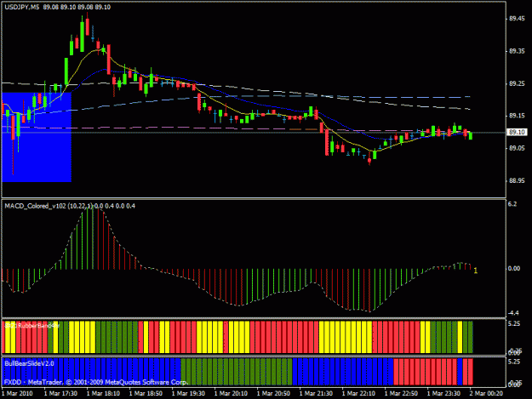Click the 5.25 scale value of BullBearSlide pane

(514, 362)
